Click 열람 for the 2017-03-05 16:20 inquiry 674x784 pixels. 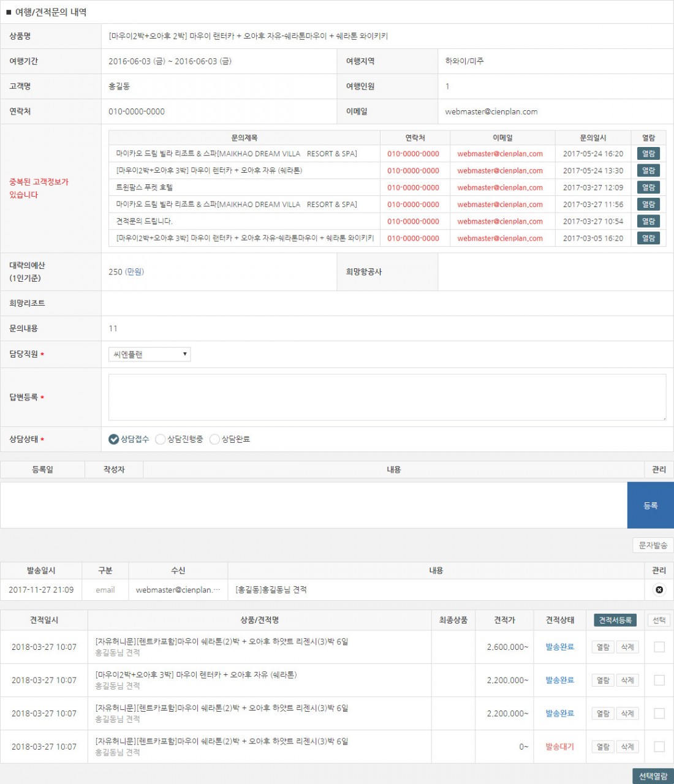click(x=648, y=238)
